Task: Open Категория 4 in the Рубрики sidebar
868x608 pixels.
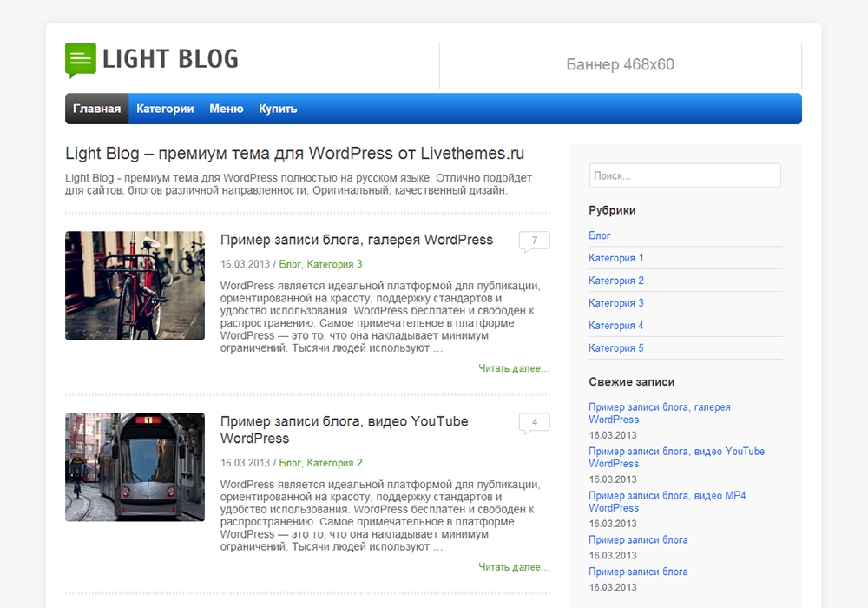Action: 616,326
